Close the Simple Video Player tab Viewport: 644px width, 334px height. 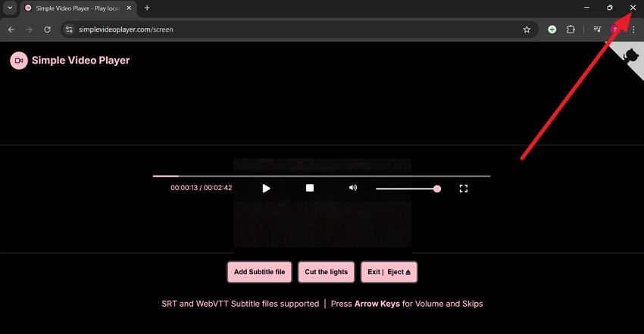[129, 8]
